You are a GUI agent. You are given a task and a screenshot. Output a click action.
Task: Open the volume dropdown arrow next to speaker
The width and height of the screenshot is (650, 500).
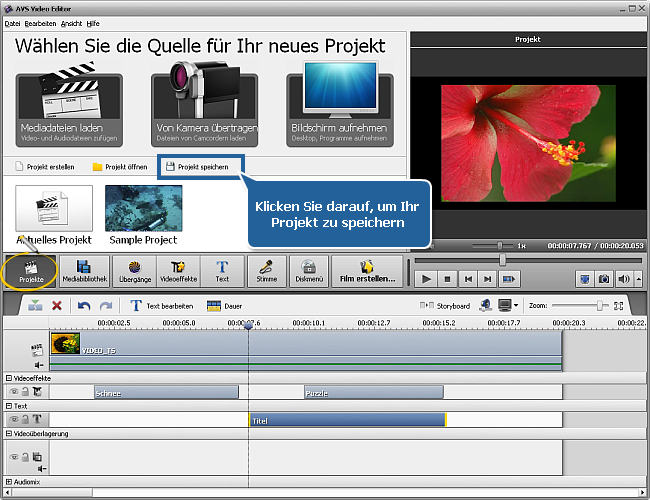point(637,279)
